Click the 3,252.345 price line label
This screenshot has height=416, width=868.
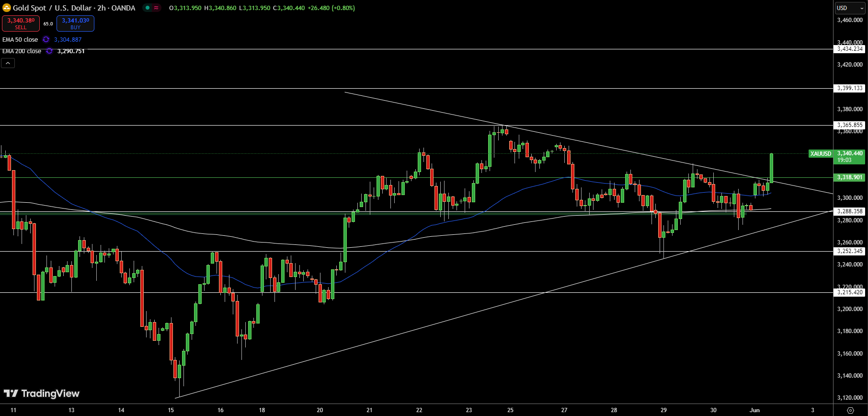point(850,251)
